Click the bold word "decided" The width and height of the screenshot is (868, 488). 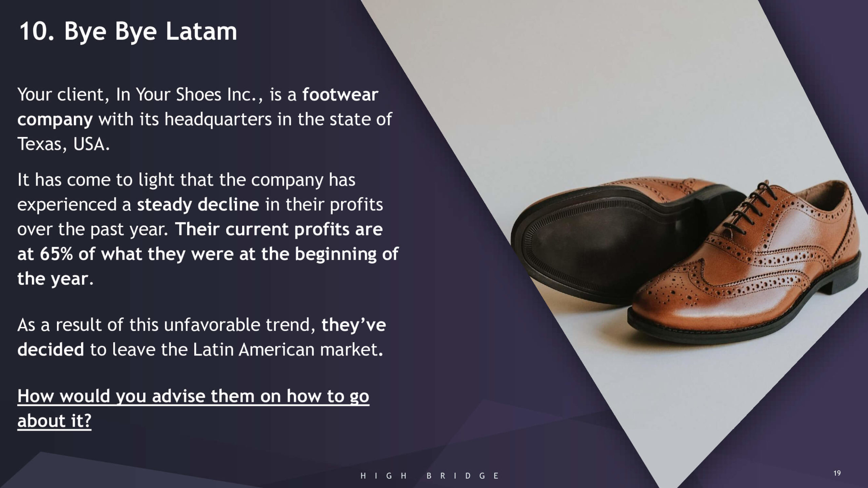tap(51, 349)
